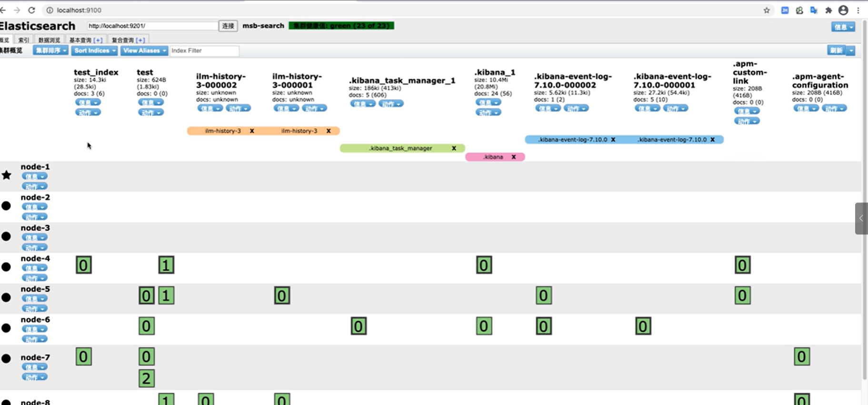
Task: Open the arrow next to 刷新 refresh button
Action: coord(851,51)
